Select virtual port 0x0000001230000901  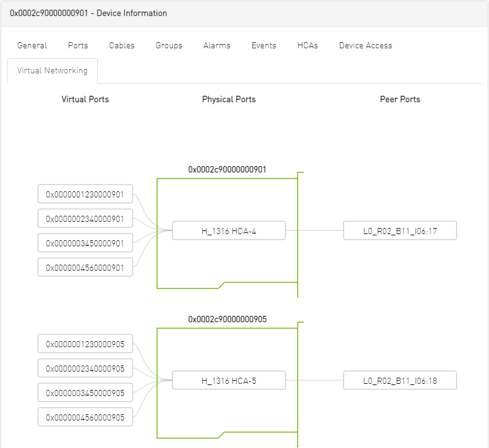pos(85,194)
